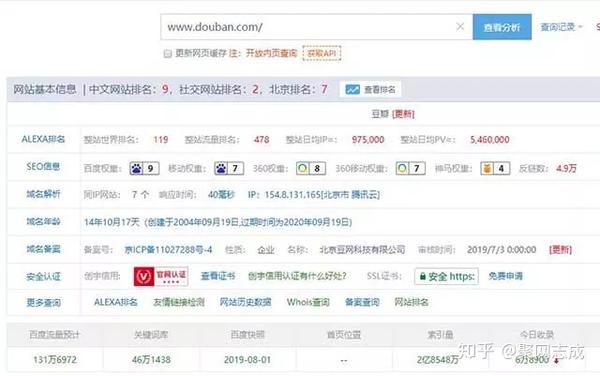The width and height of the screenshot is (600, 376).
Task: Open 创宇信用认证有什么好处 link
Action: [x=297, y=276]
